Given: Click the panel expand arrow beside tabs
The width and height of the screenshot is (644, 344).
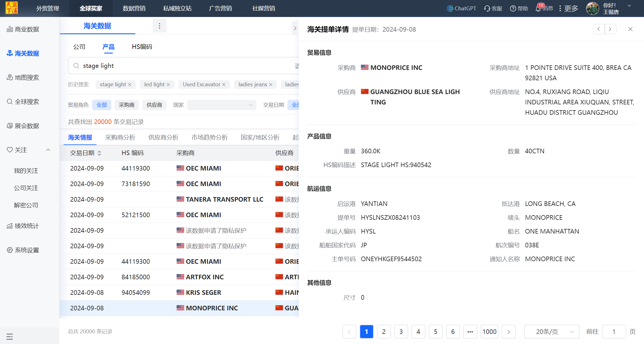Looking at the screenshot, I should 295,28.
